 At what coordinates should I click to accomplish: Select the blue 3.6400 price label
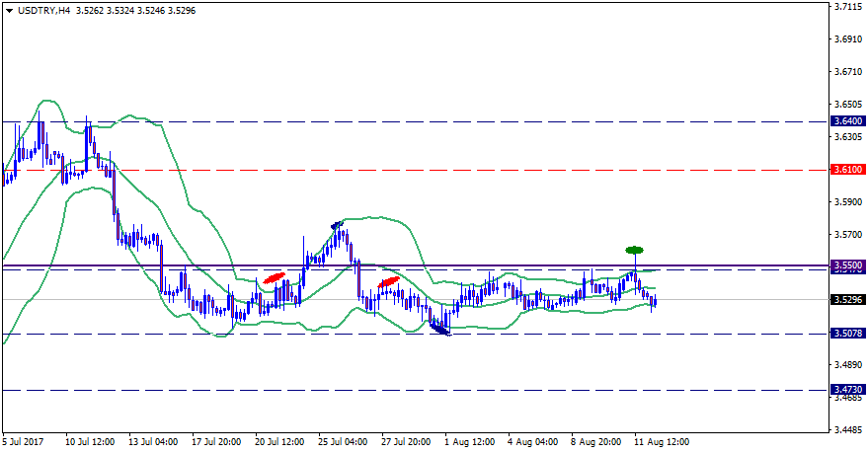847,121
